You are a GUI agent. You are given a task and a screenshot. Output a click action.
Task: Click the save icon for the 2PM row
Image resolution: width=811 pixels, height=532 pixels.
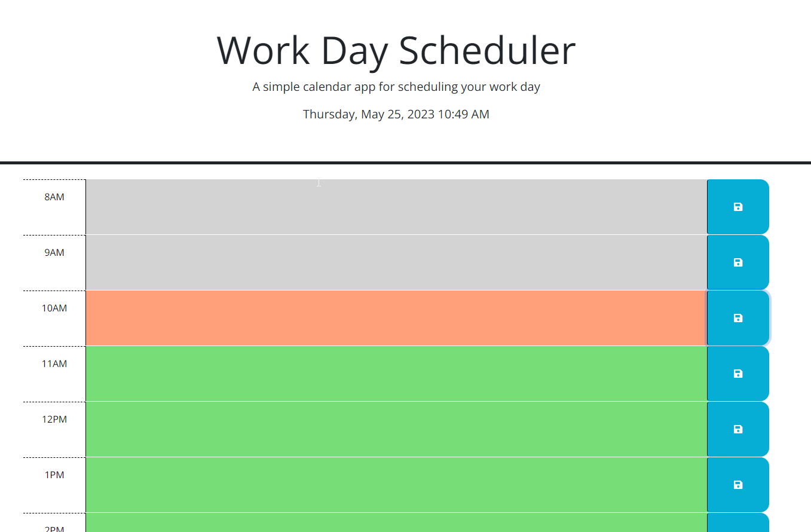tap(737, 526)
